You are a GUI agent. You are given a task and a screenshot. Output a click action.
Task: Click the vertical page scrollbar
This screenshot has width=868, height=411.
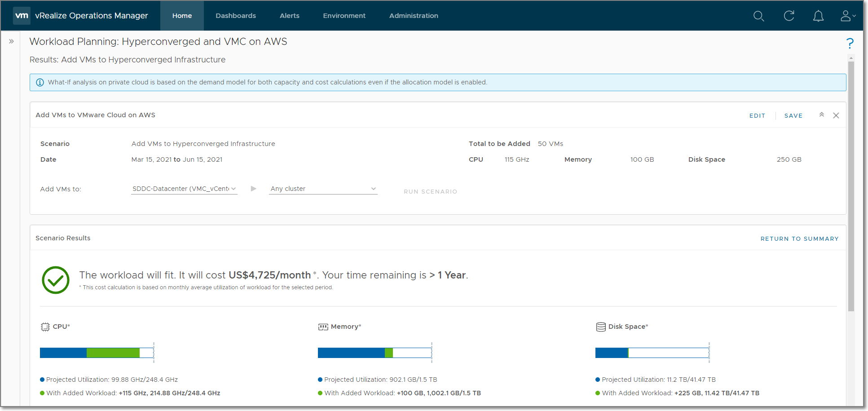tap(851, 186)
